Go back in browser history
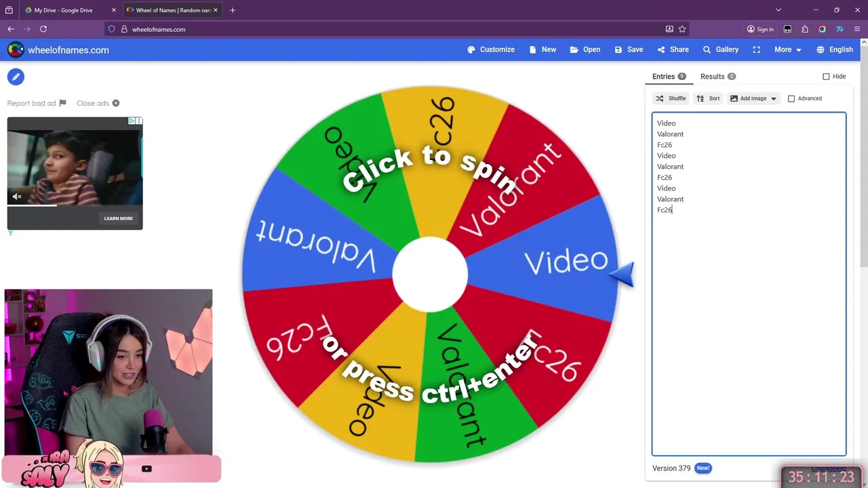 [11, 29]
